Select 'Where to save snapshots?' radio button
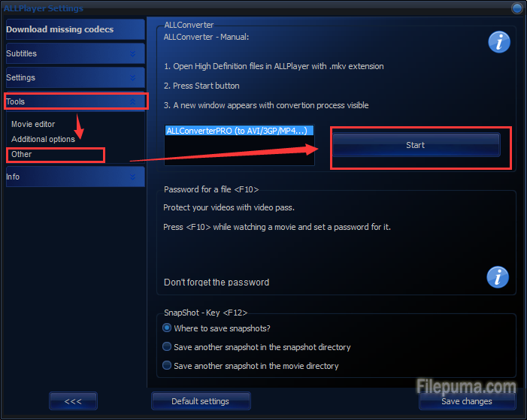Viewport: 527px width, 420px height. point(167,328)
